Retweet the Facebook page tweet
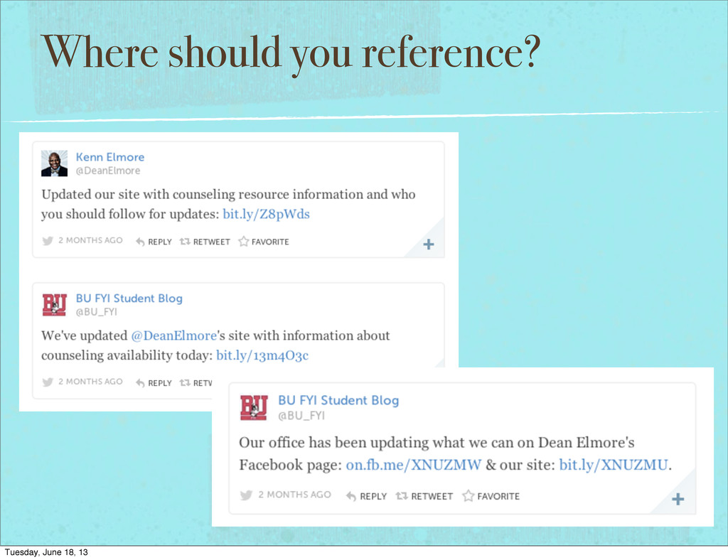This screenshot has height=560, width=728. 432,497
